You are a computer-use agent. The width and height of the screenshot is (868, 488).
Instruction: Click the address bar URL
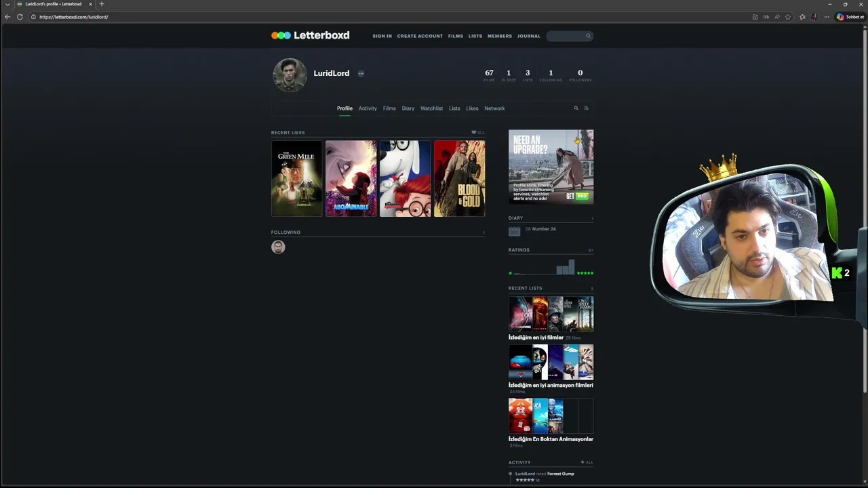74,17
